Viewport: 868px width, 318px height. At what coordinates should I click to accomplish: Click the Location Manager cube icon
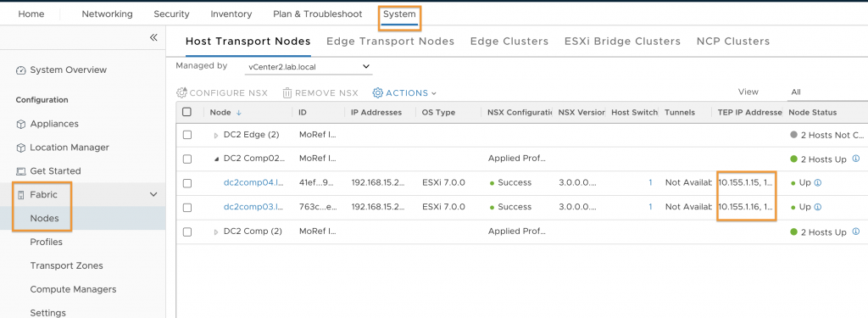pyautogui.click(x=21, y=148)
